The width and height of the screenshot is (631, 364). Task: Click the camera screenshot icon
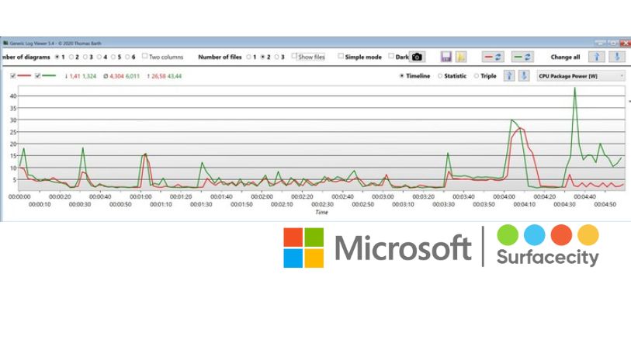(417, 57)
